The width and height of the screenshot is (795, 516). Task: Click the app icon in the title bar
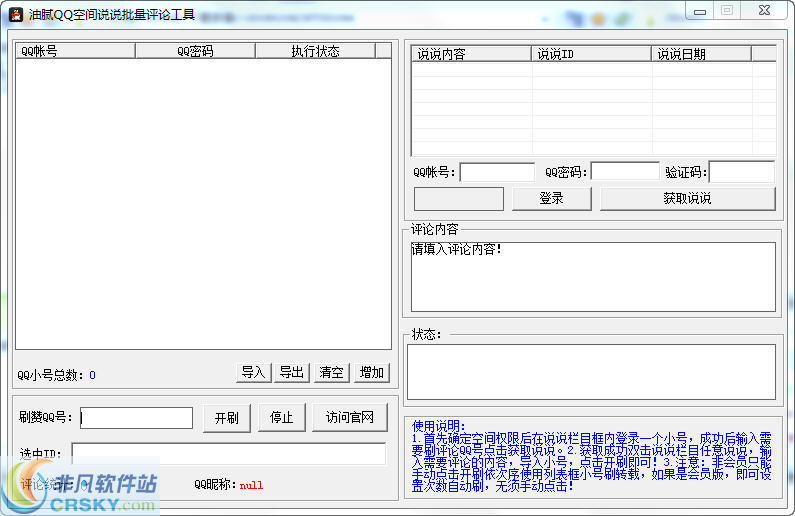[15, 15]
